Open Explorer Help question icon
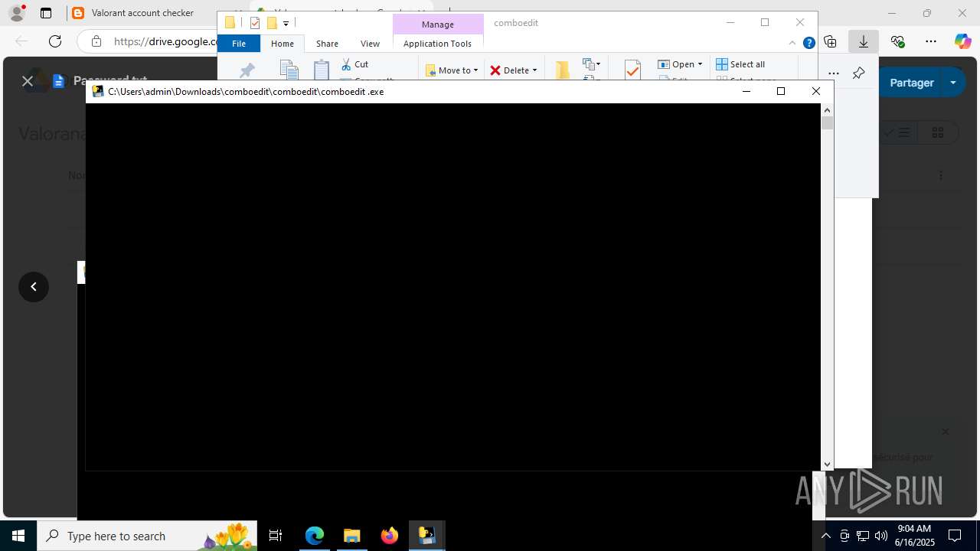 808,44
